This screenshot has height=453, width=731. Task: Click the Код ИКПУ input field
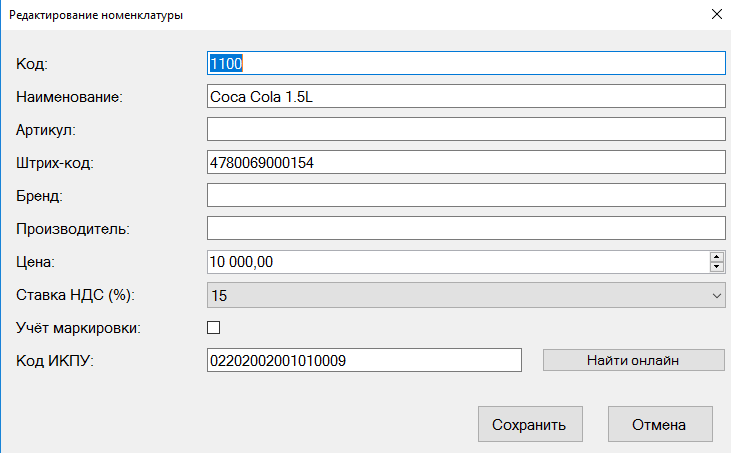pos(364,360)
